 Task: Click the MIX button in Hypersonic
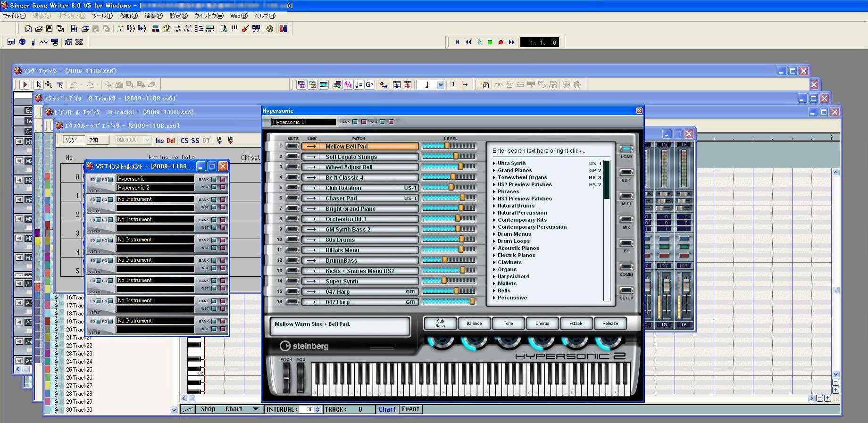(626, 220)
